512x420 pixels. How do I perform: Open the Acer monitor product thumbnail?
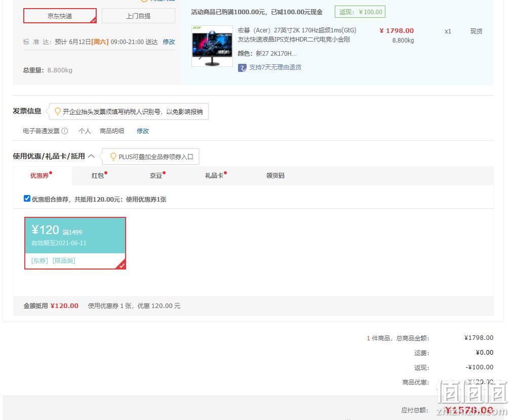[212, 46]
